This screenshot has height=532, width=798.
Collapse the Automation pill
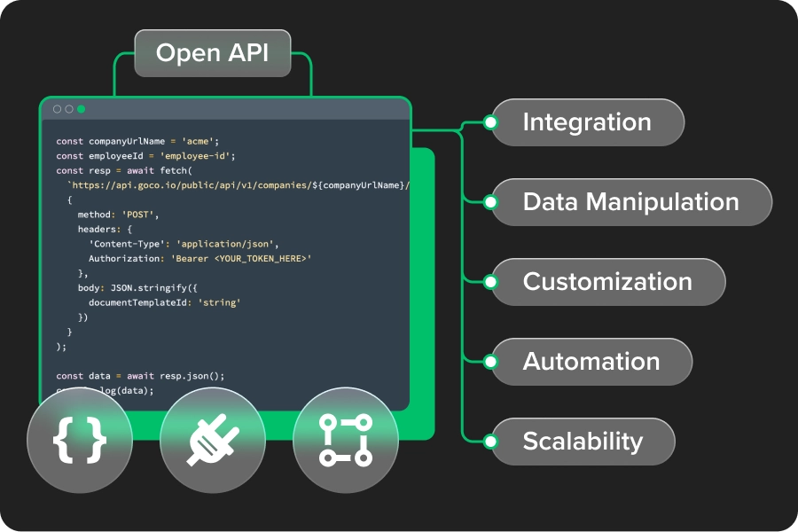591,362
